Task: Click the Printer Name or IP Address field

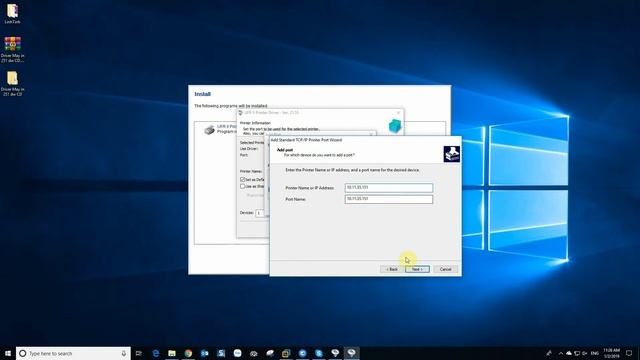Action: point(389,188)
